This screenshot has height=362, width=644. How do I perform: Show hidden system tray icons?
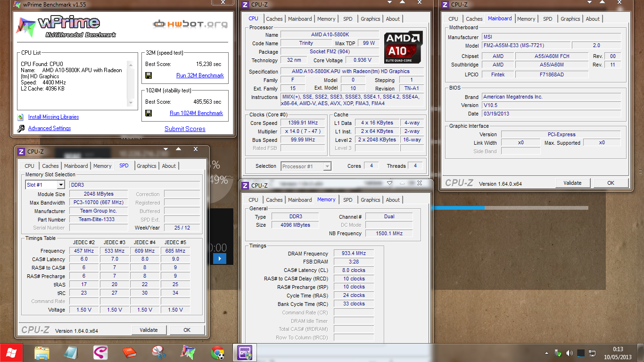[546, 353]
